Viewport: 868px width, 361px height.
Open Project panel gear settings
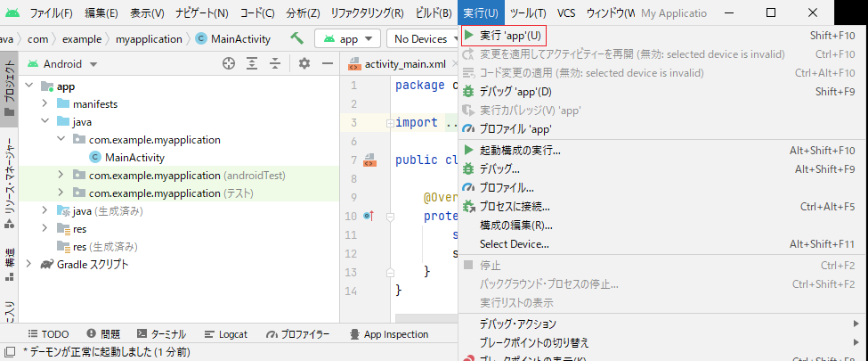pyautogui.click(x=304, y=64)
